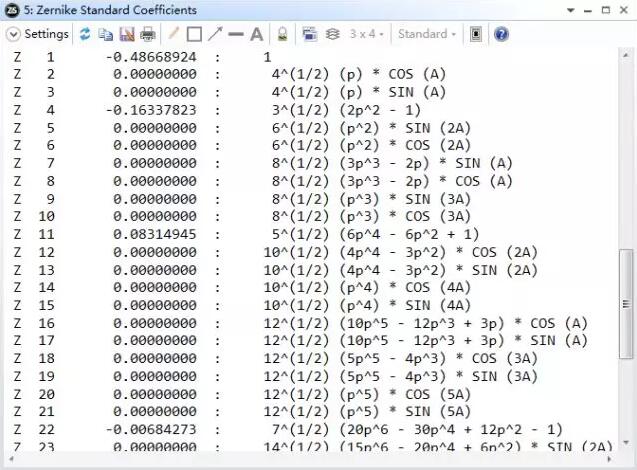
Task: Click the copy to clipboard icon
Action: [x=106, y=35]
